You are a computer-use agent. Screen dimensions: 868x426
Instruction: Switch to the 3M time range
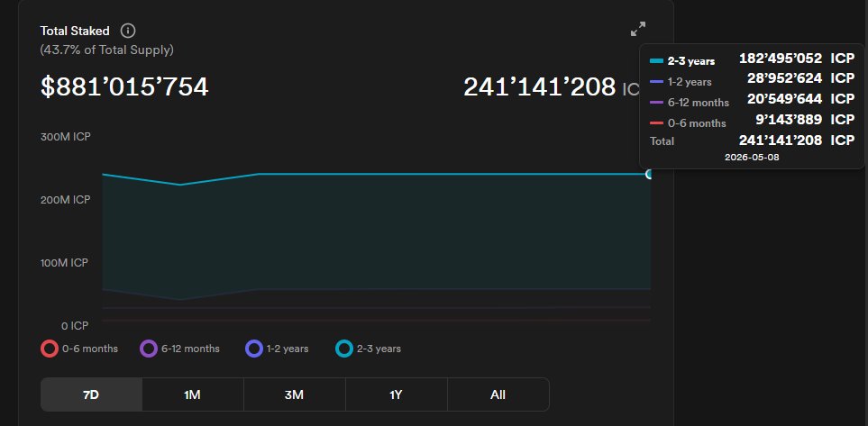[x=295, y=394]
